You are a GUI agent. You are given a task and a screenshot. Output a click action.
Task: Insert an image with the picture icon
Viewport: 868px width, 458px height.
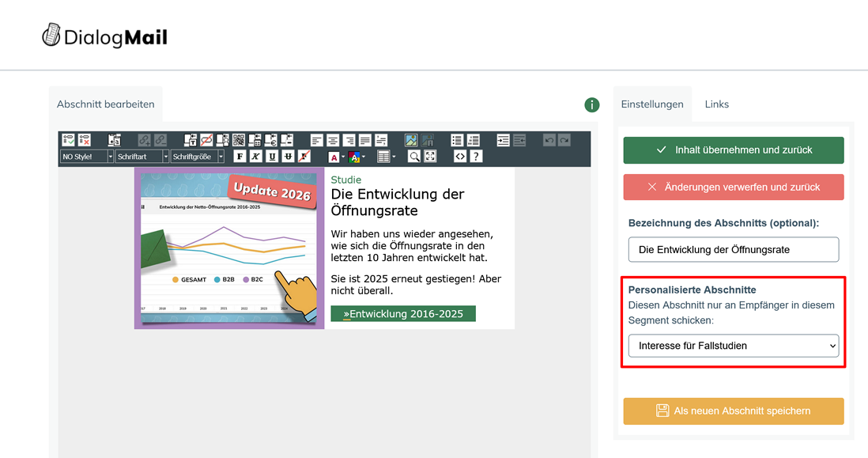[x=411, y=141]
